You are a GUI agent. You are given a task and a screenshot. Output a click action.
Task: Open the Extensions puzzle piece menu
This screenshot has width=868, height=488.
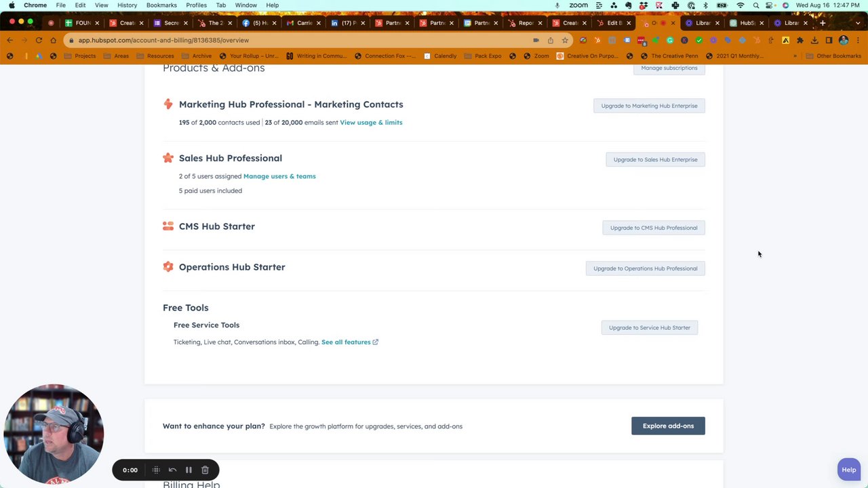click(800, 40)
